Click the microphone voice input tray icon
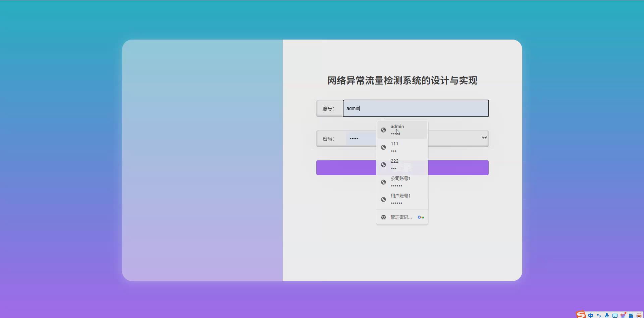The height and width of the screenshot is (318, 644). click(606, 315)
